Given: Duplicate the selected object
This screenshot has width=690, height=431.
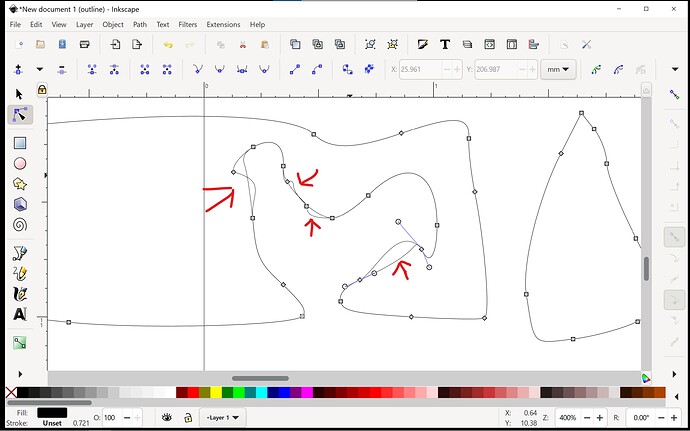Looking at the screenshot, I should (x=295, y=44).
